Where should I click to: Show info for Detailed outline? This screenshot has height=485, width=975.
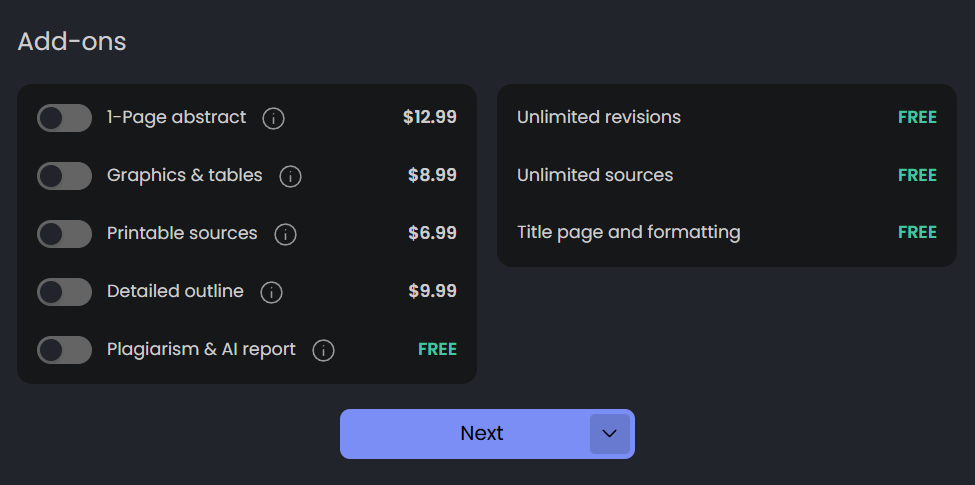271,292
